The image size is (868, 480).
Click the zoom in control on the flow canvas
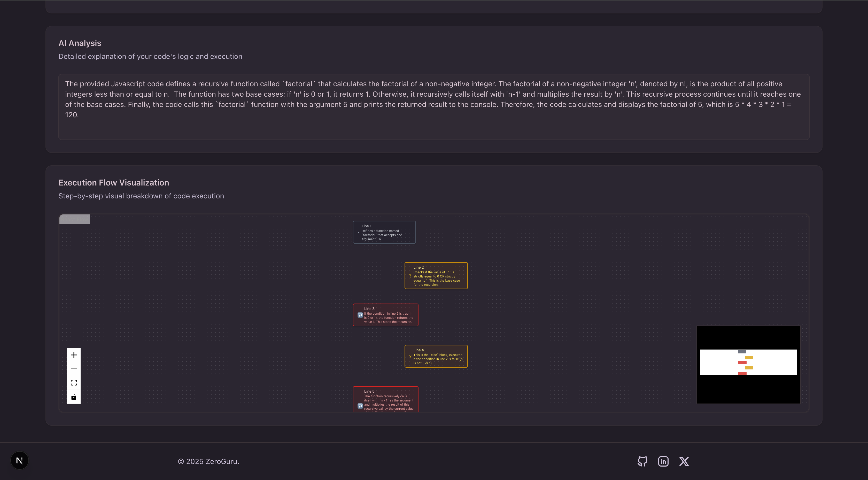[x=74, y=355]
